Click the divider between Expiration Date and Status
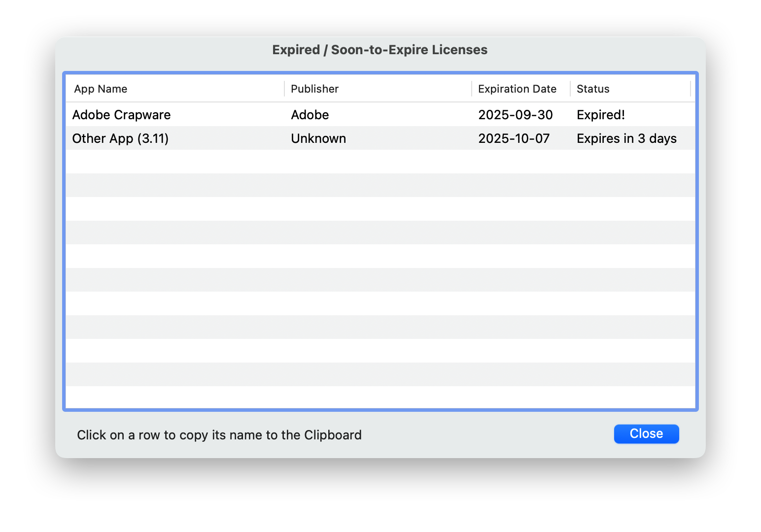 [570, 89]
